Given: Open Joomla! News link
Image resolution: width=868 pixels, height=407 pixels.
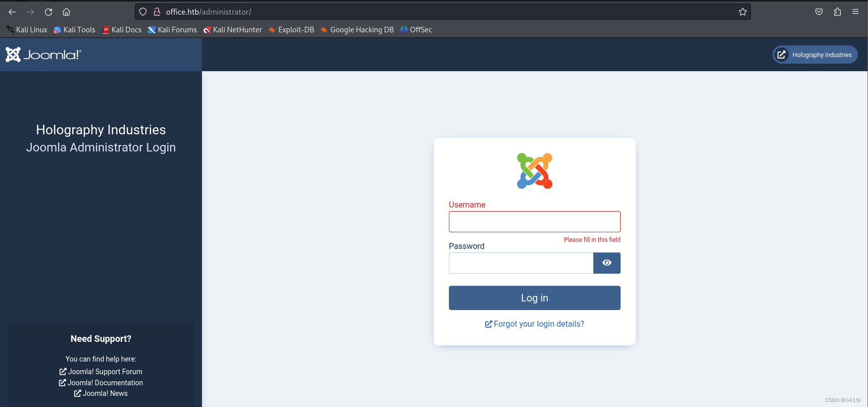Looking at the screenshot, I should 101,393.
